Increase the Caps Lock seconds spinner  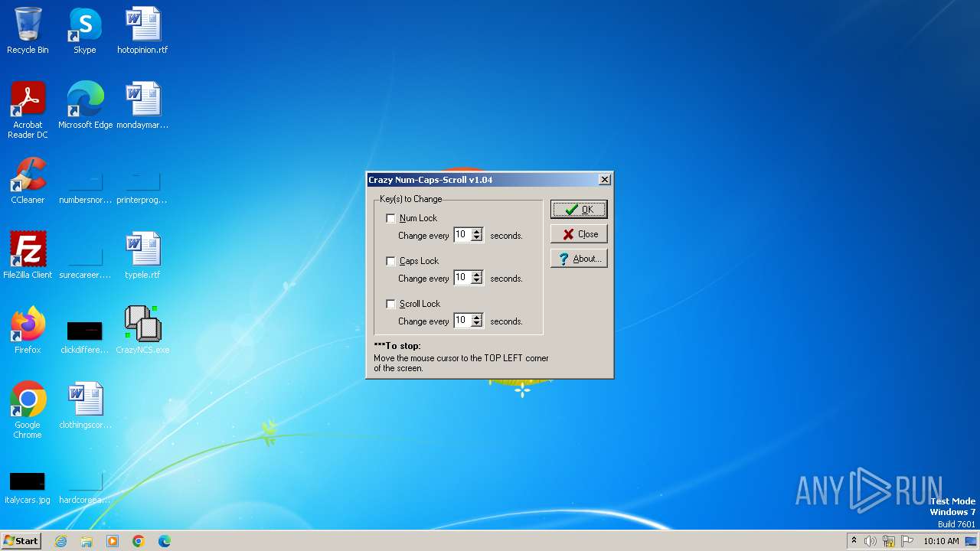[x=476, y=275]
